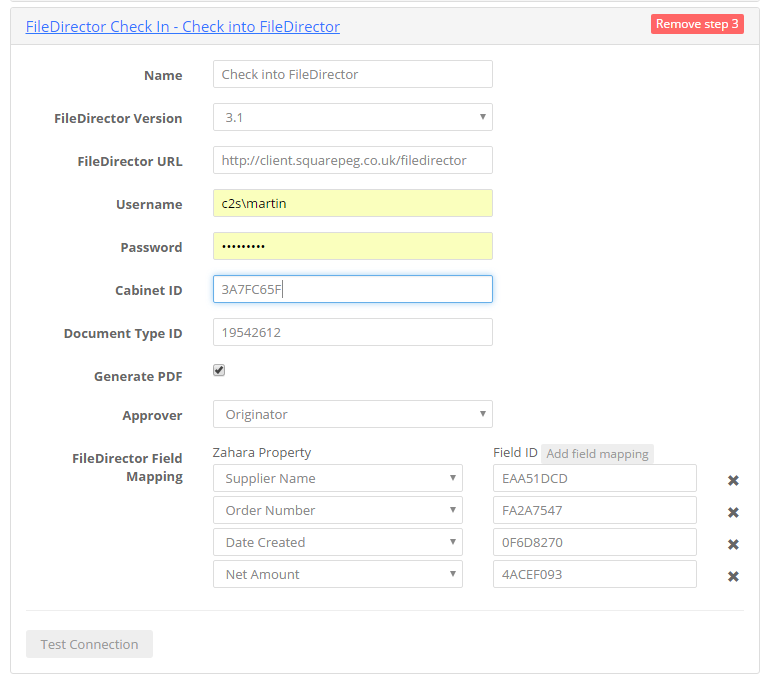Open the Order Number property dropdown
The height and width of the screenshot is (680, 767).
point(338,510)
